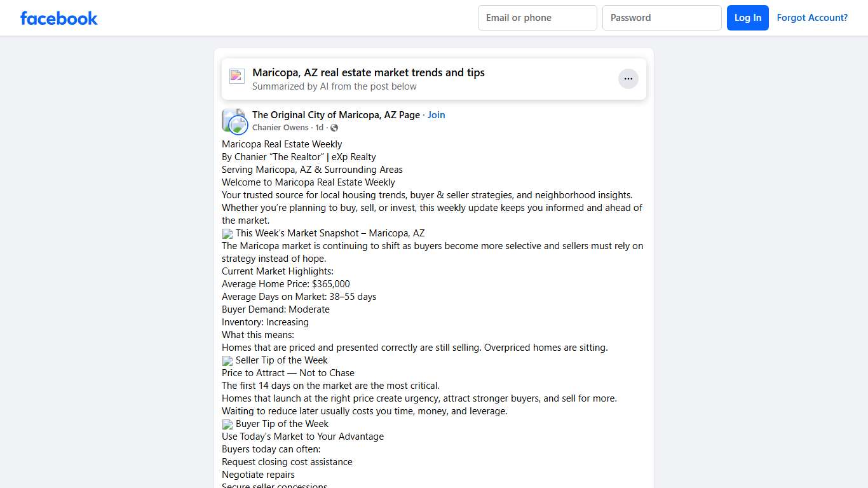The width and height of the screenshot is (868, 488).
Task: Open the Forgot Account? link
Action: coord(812,18)
